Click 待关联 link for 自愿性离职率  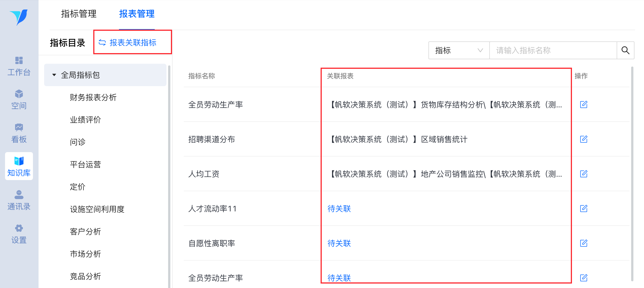point(339,243)
